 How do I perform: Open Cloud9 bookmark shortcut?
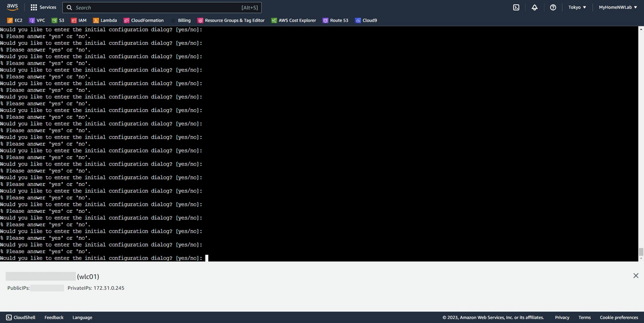pos(366,20)
